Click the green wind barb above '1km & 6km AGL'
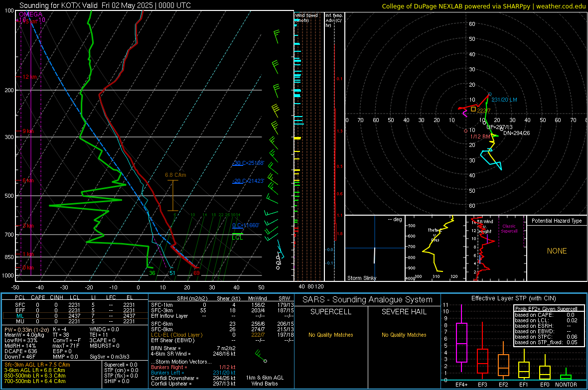Screen dimensions: 588x390 261,356
